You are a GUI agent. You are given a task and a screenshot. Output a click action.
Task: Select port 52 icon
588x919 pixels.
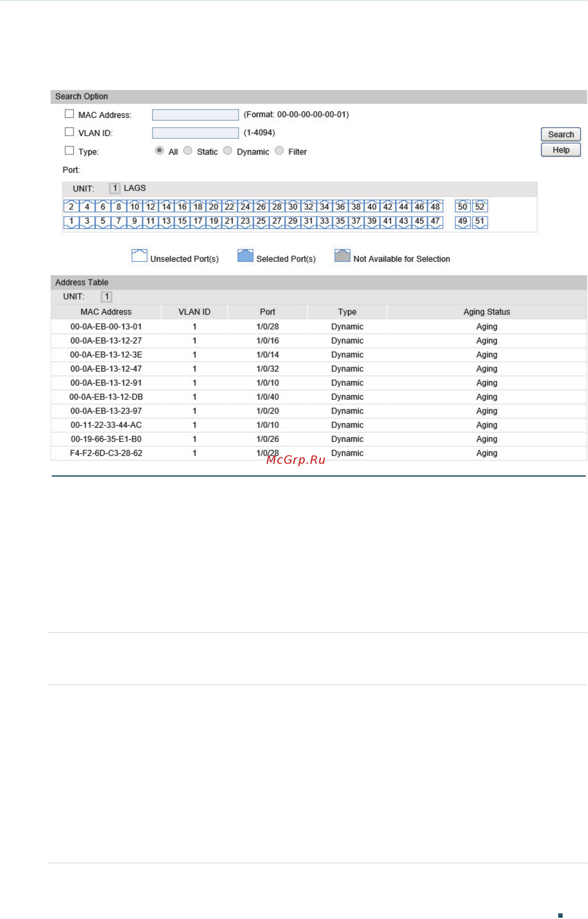pyautogui.click(x=480, y=206)
